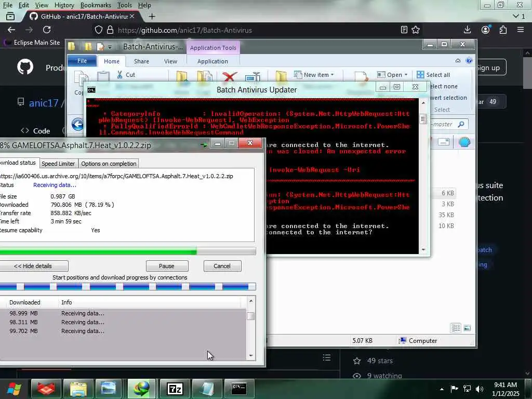Click Invert selection in Explorer ribbon
This screenshot has height=399, width=532.
point(448,98)
